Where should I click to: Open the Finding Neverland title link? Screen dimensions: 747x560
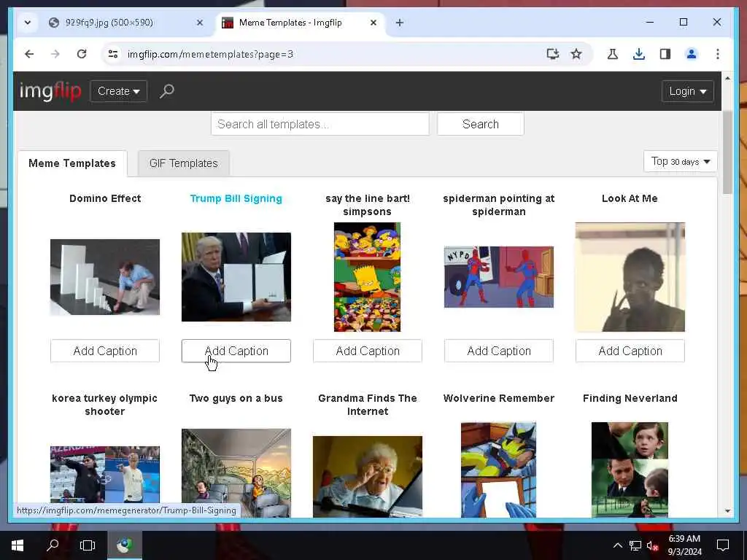(630, 398)
